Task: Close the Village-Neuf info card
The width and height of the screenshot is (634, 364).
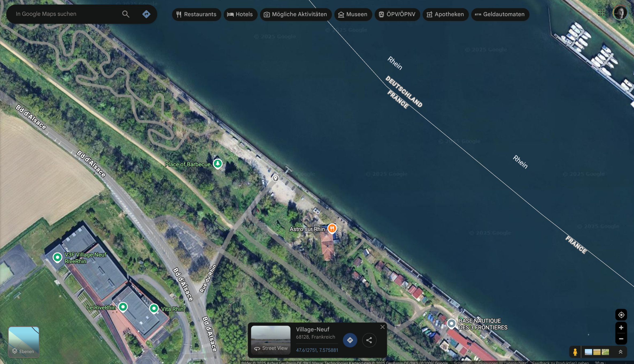Action: pos(382,327)
